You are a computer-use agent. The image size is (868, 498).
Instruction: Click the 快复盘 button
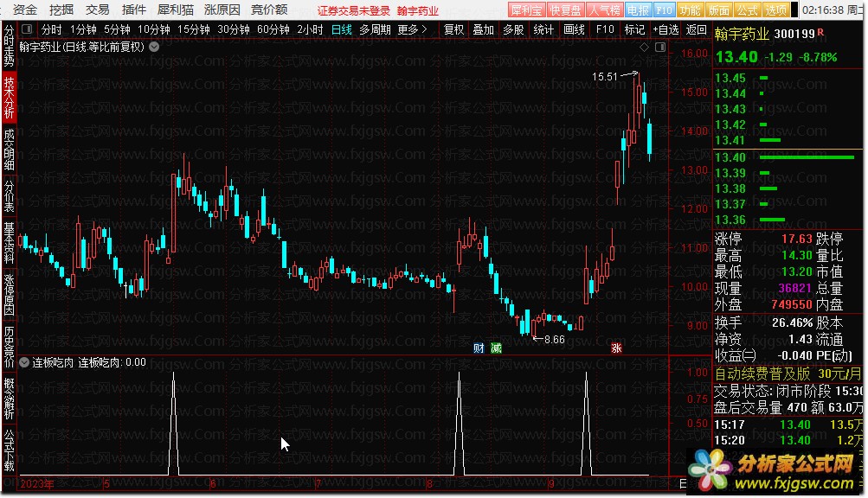(564, 10)
